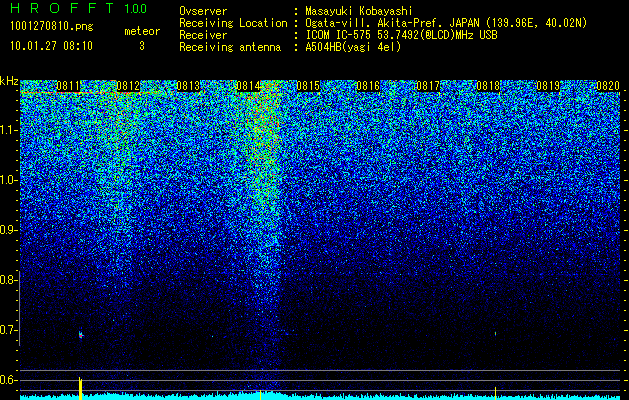Click the 0.6 frequency axis label
The image size is (629, 400).
point(8,380)
